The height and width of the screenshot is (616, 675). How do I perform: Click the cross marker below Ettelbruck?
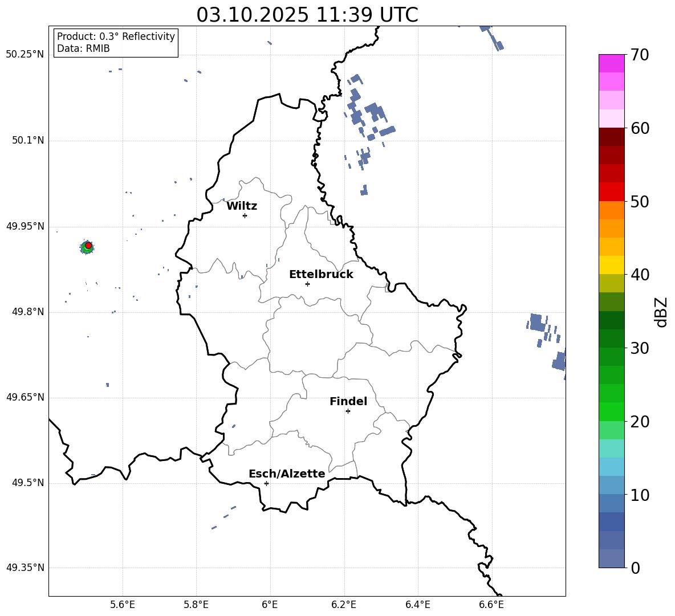(x=307, y=284)
